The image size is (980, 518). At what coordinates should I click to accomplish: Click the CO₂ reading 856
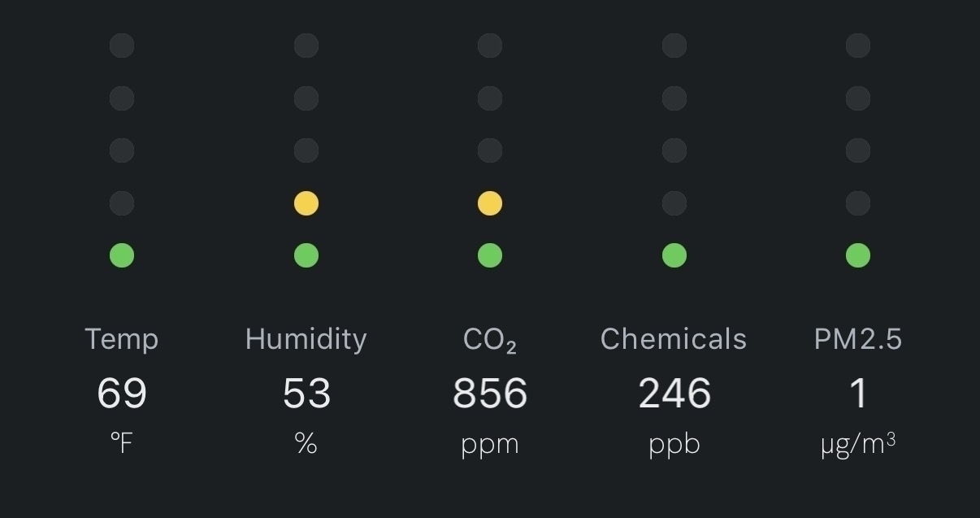click(x=490, y=394)
